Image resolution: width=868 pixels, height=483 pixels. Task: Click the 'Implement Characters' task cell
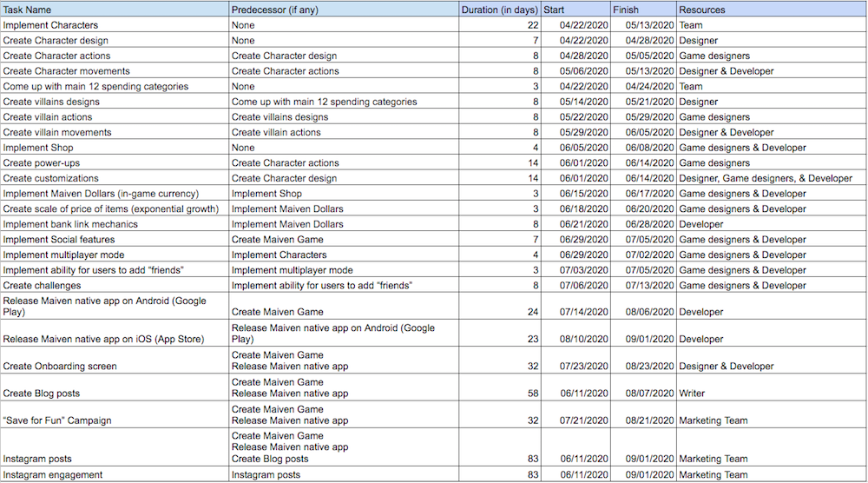[115, 25]
